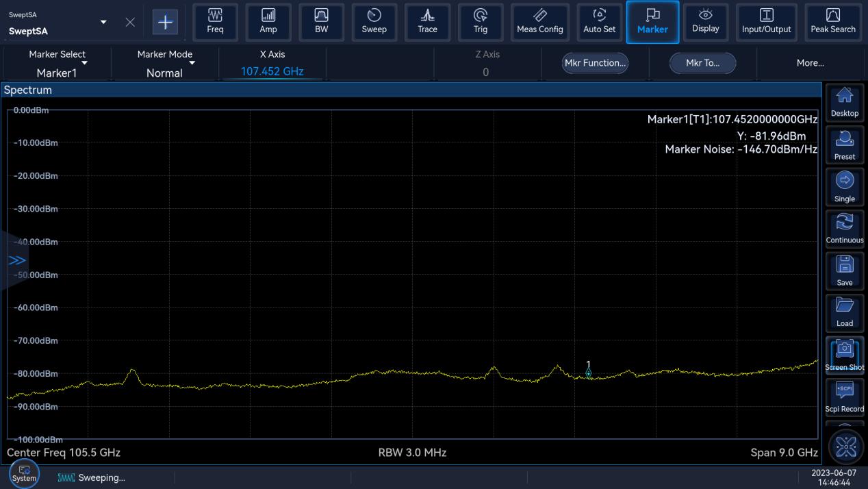
Task: Click the Mkr Function... button
Action: [x=595, y=63]
